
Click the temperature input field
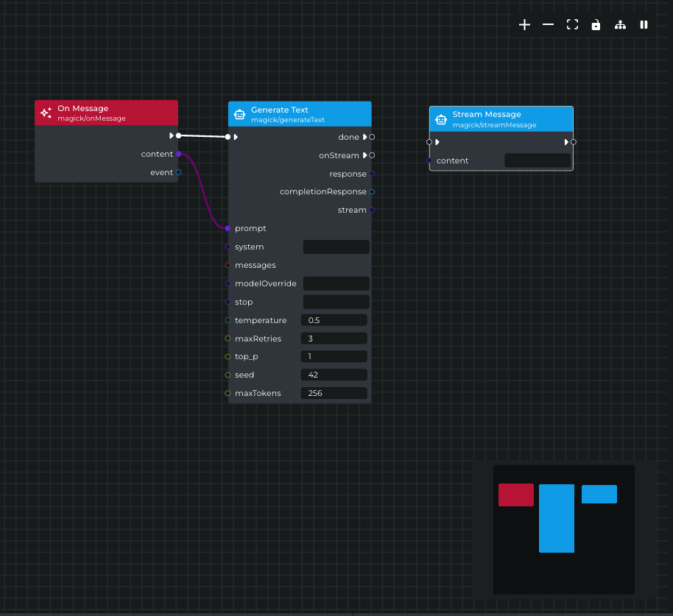pos(334,319)
